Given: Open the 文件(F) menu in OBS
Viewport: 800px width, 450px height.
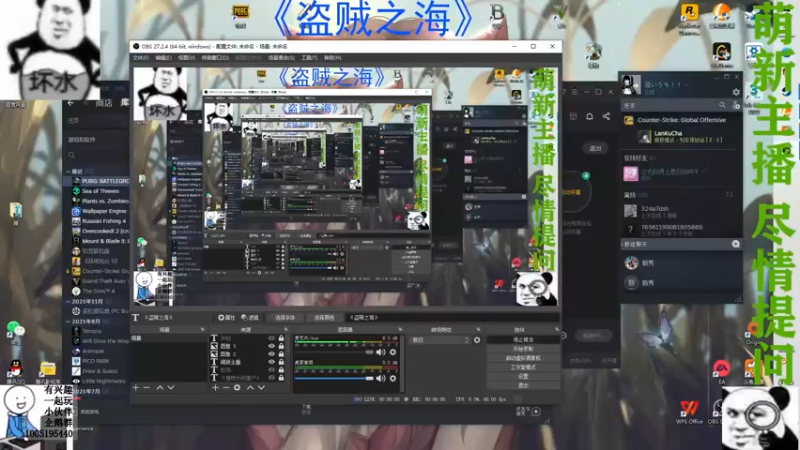Looking at the screenshot, I should pyautogui.click(x=141, y=58).
